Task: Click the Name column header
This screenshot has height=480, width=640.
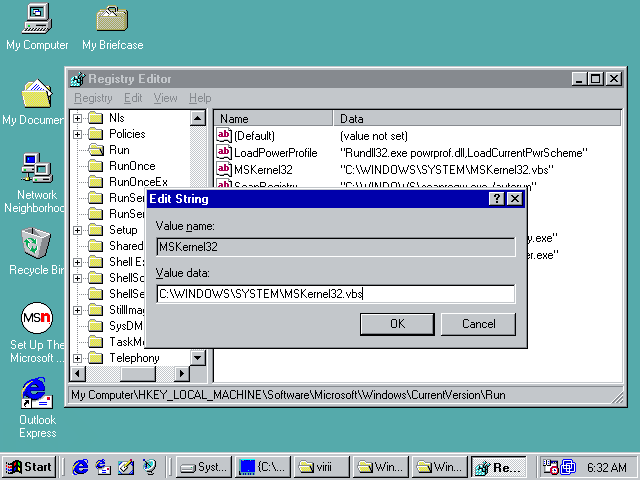Action: pyautogui.click(x=273, y=119)
